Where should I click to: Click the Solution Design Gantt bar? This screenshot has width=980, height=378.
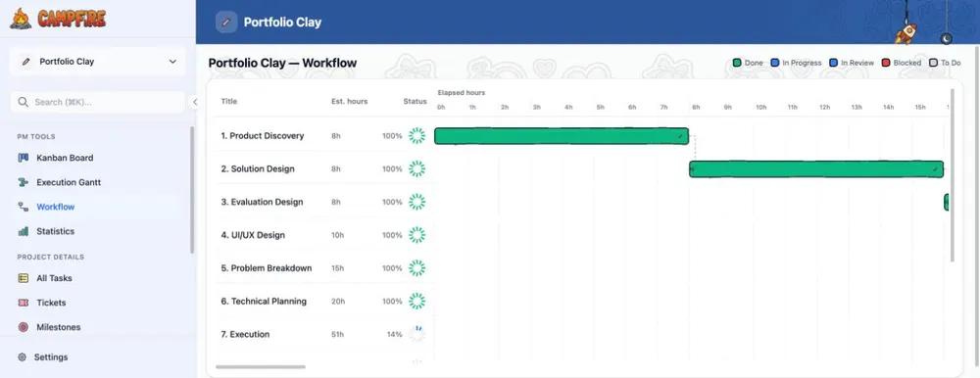pyautogui.click(x=816, y=169)
